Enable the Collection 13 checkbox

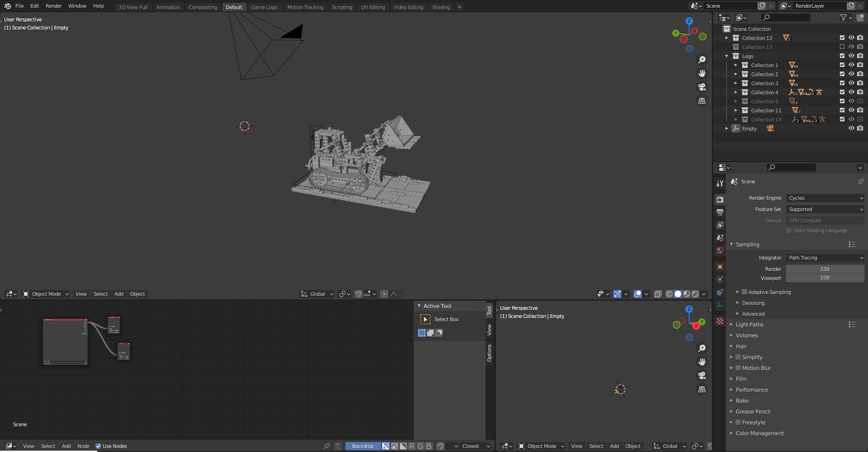[842, 47]
